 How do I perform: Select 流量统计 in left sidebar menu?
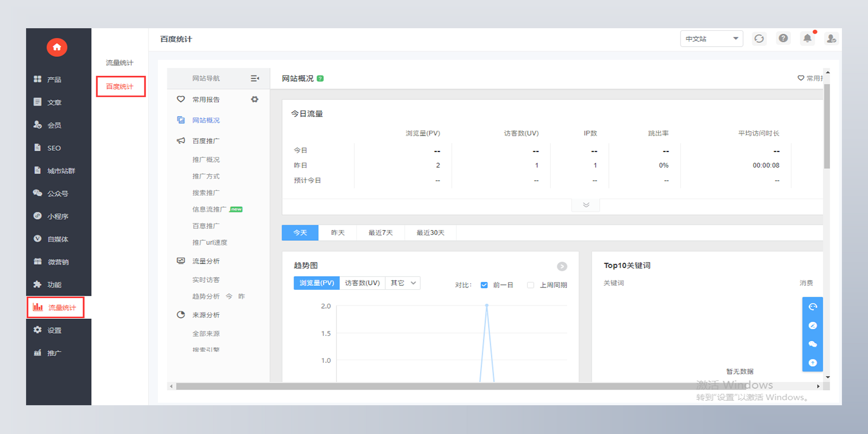56,308
